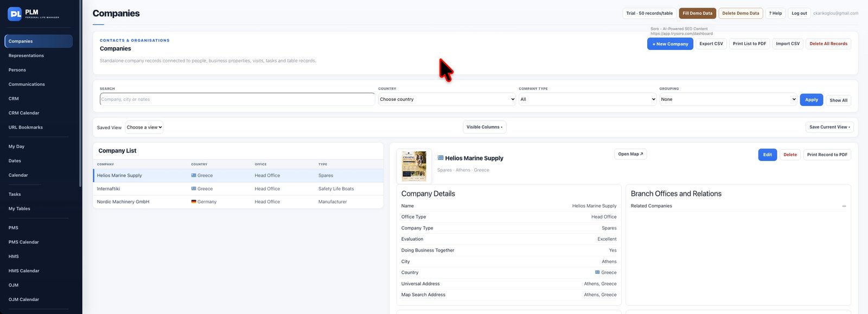
Task: Click the PLM logo icon
Action: pyautogui.click(x=15, y=14)
